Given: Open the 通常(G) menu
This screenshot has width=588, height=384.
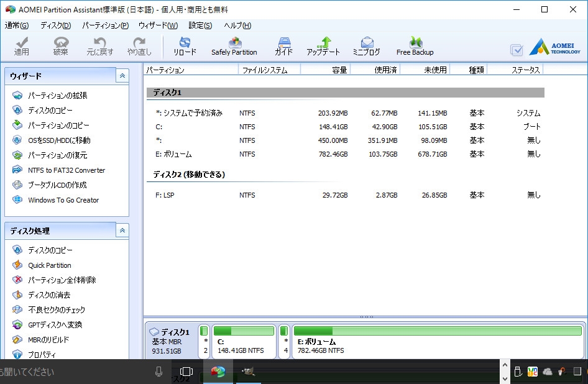Looking at the screenshot, I should (17, 25).
